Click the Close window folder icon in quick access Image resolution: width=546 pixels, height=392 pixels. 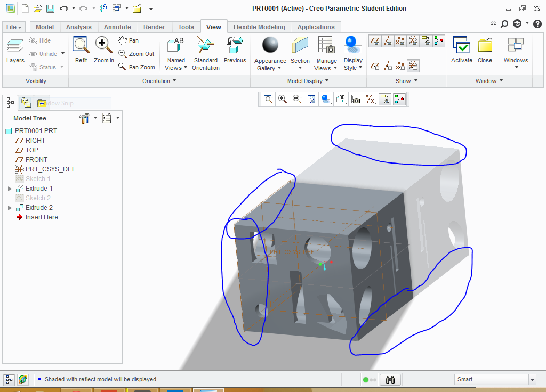pyautogui.click(x=136, y=9)
